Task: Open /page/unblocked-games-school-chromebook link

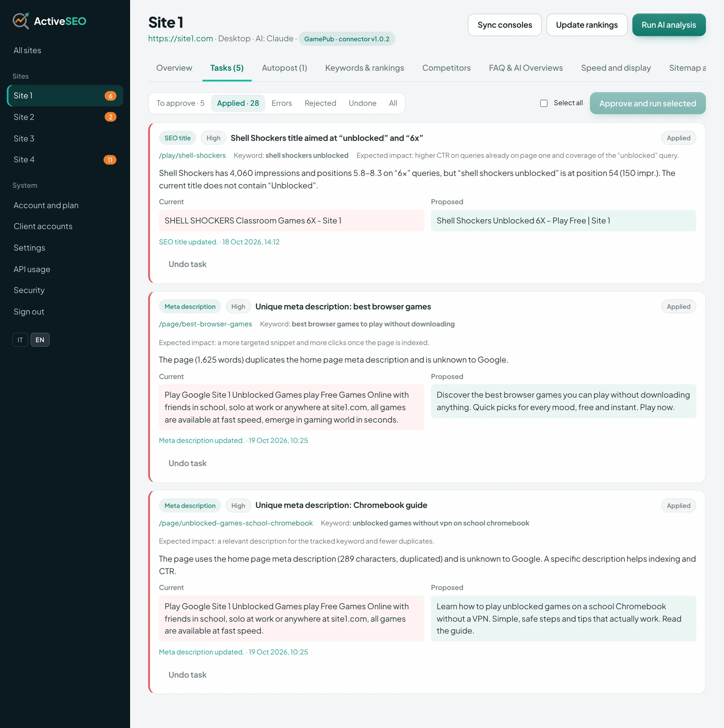Action: [x=236, y=523]
